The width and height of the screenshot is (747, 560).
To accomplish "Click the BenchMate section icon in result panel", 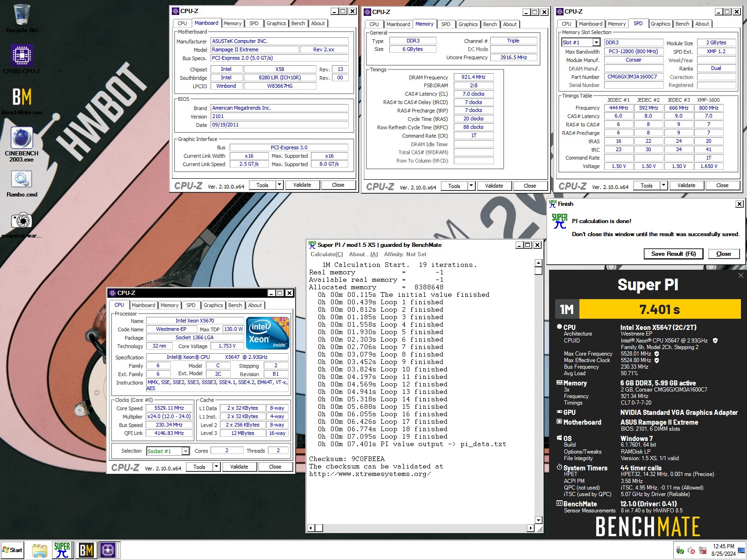I will pyautogui.click(x=559, y=504).
